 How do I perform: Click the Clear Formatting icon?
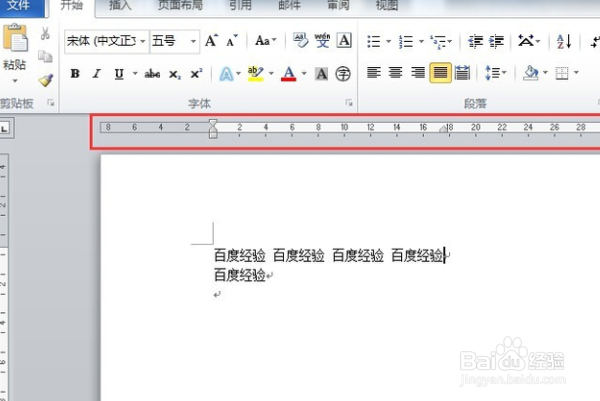(x=300, y=40)
